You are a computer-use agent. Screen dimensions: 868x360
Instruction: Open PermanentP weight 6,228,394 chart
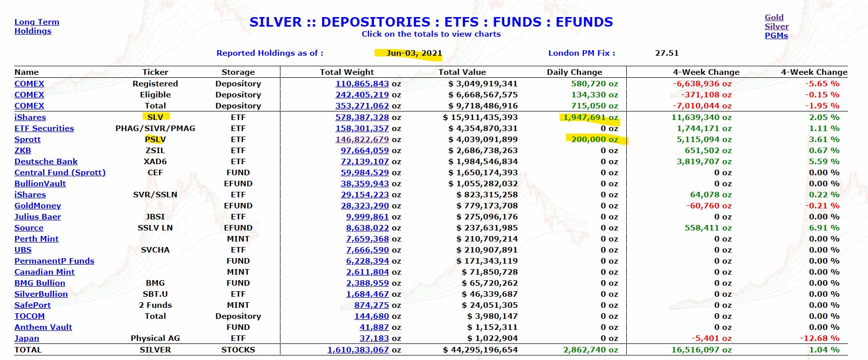click(367, 261)
